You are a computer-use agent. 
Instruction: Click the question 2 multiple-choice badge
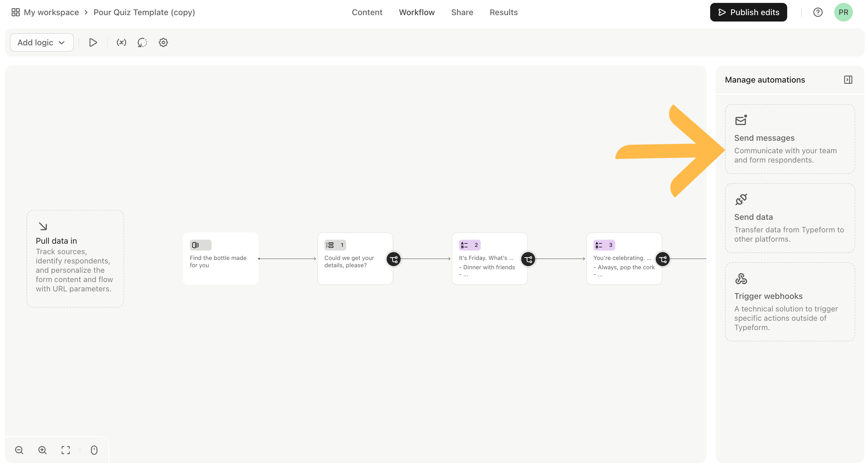469,245
